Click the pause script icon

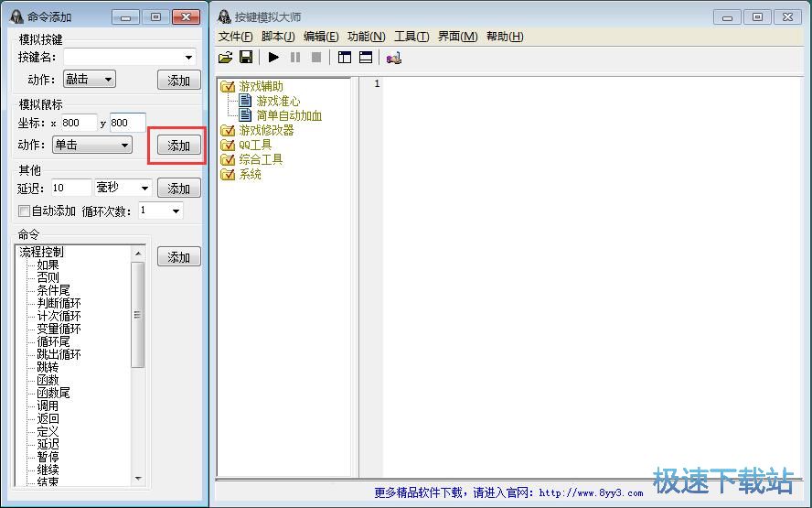coord(295,58)
